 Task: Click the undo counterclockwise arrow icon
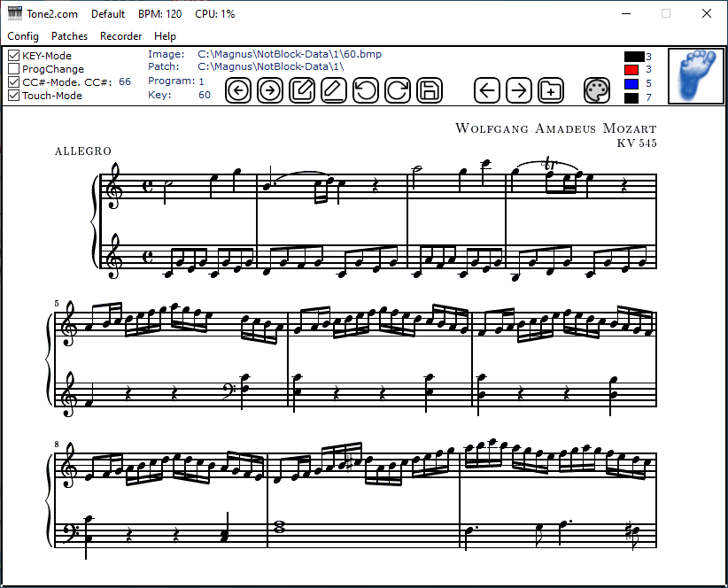coord(366,90)
